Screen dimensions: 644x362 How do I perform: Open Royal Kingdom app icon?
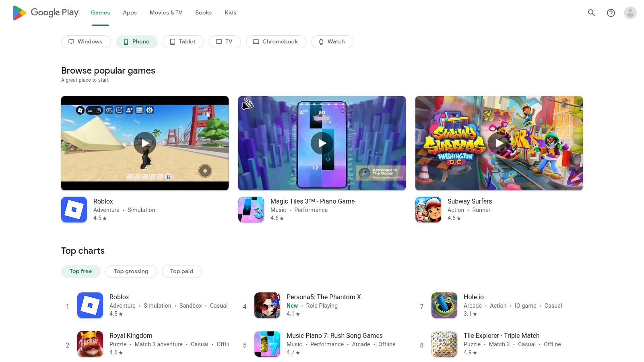(x=90, y=344)
